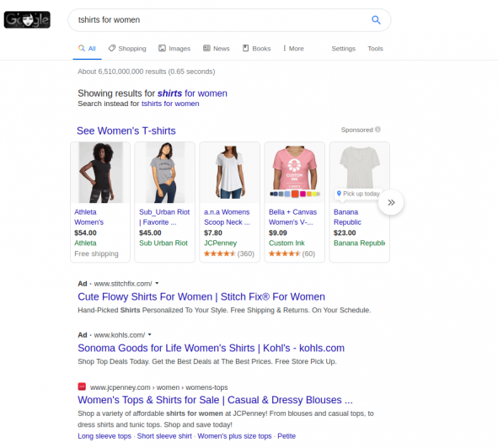Open See Women's T-shirts heading link
This screenshot has width=498, height=448.
click(126, 131)
